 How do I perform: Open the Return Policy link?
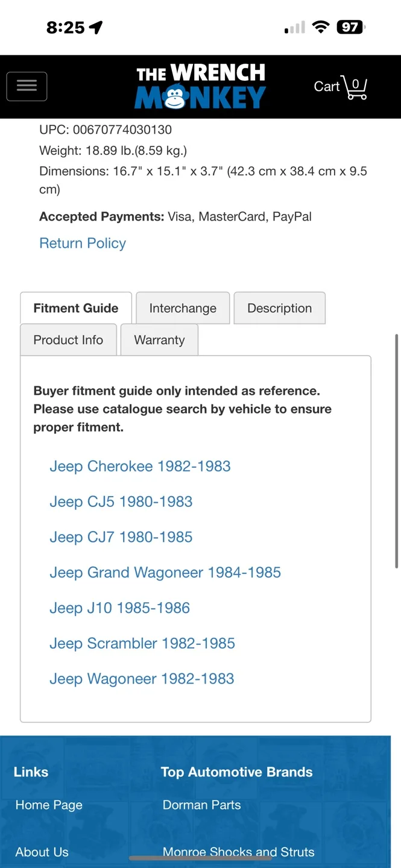click(83, 243)
